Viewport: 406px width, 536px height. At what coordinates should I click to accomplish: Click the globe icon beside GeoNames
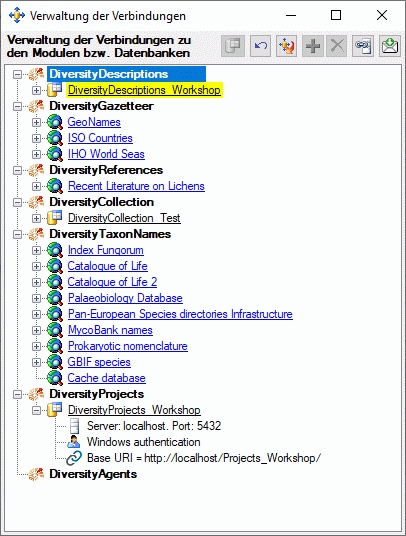coord(55,122)
